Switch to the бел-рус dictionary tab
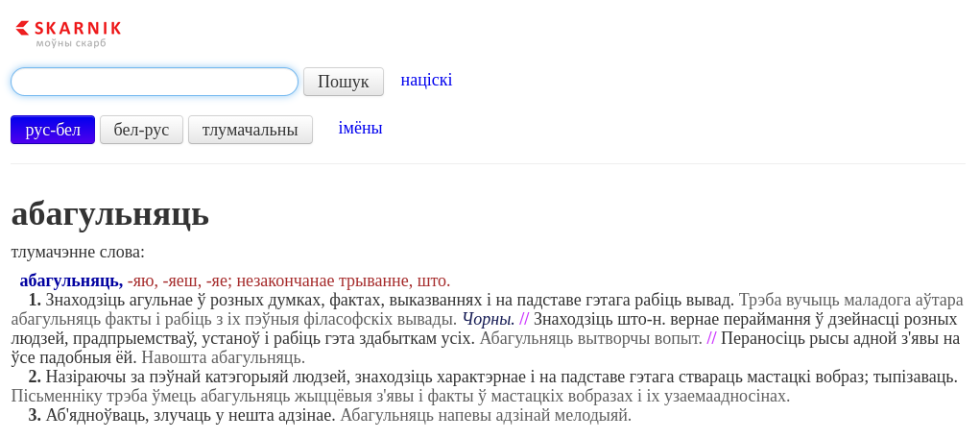The width and height of the screenshot is (980, 439). coord(141,130)
